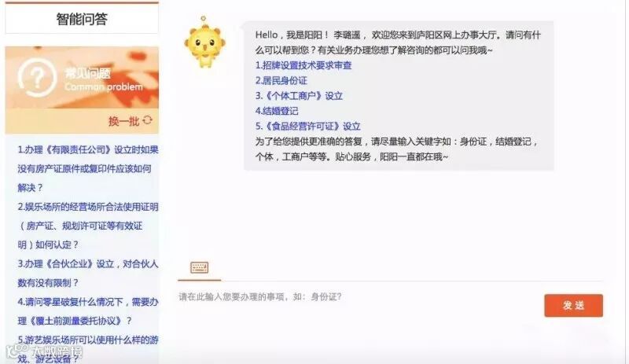The height and width of the screenshot is (364, 629).
Task: Open the 智能问答 tab header
Action: pyautogui.click(x=82, y=19)
